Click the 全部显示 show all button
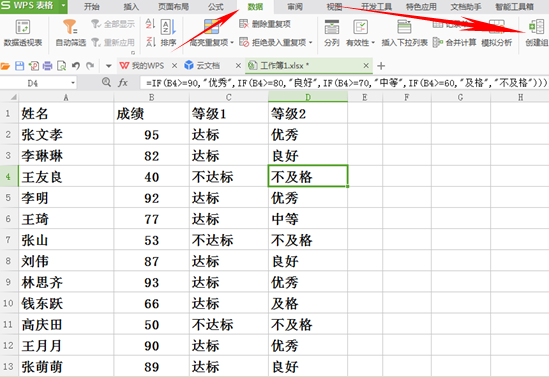The height and width of the screenshot is (377, 549). click(x=113, y=24)
